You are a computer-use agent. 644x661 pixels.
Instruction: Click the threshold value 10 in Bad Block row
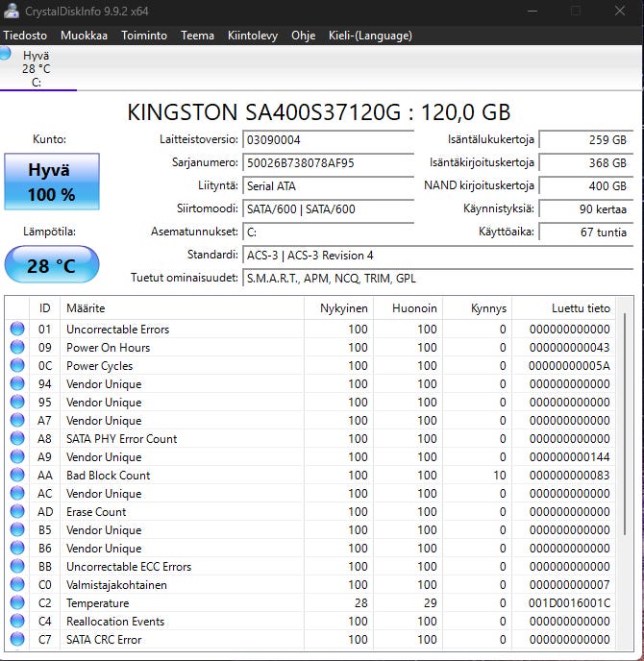[x=500, y=475]
